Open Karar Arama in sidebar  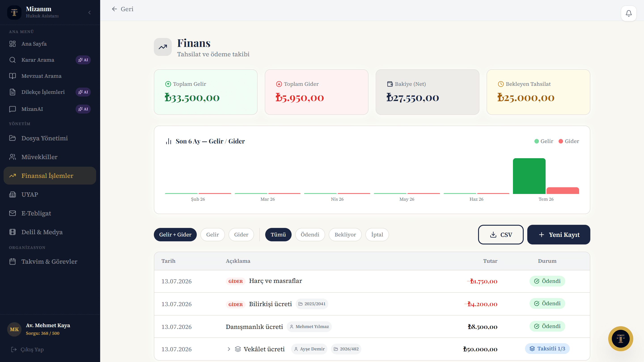click(50, 60)
